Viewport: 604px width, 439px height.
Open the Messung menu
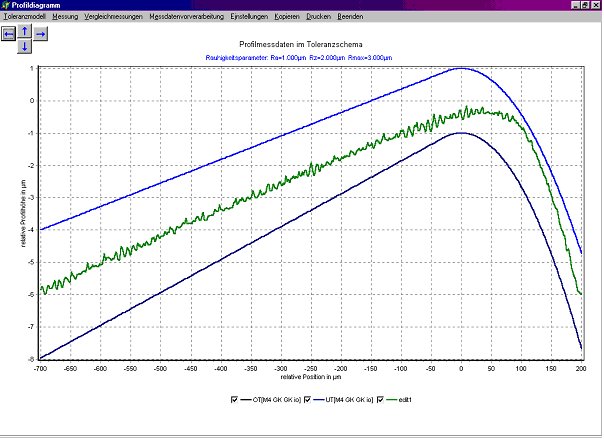[x=65, y=17]
